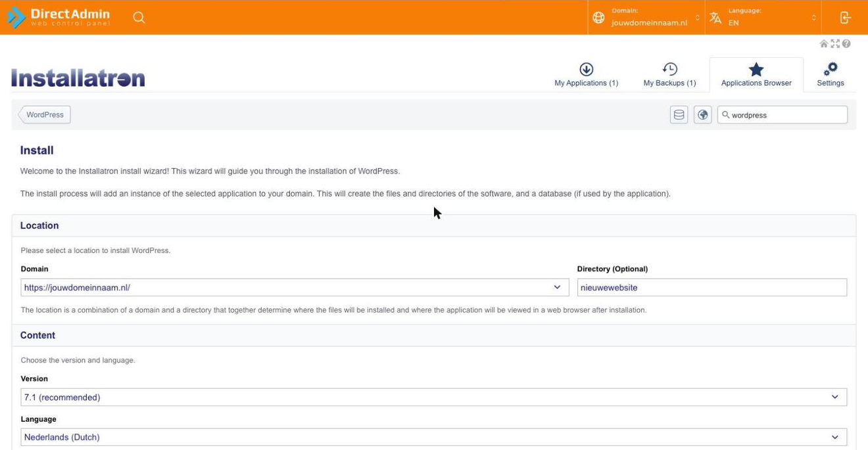Image resolution: width=868 pixels, height=450 pixels.
Task: Click the Location section header
Action: click(x=434, y=225)
